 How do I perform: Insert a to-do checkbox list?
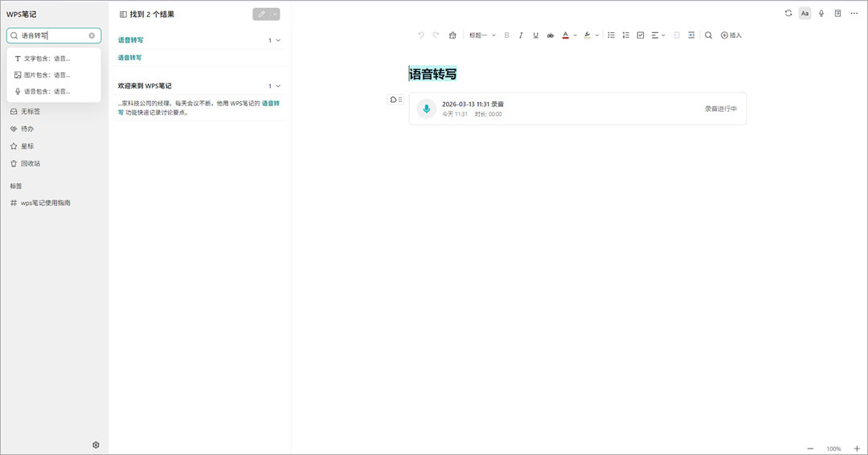coord(641,35)
